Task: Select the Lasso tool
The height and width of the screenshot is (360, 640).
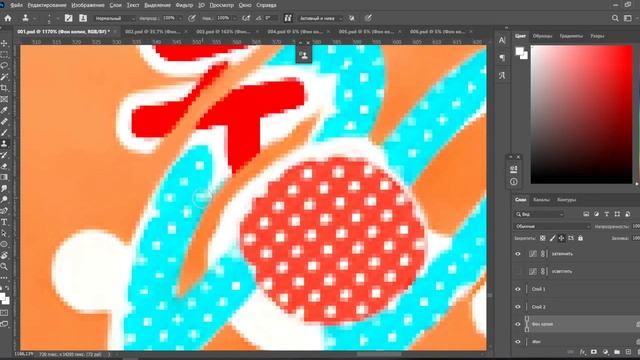Action: tap(4, 65)
